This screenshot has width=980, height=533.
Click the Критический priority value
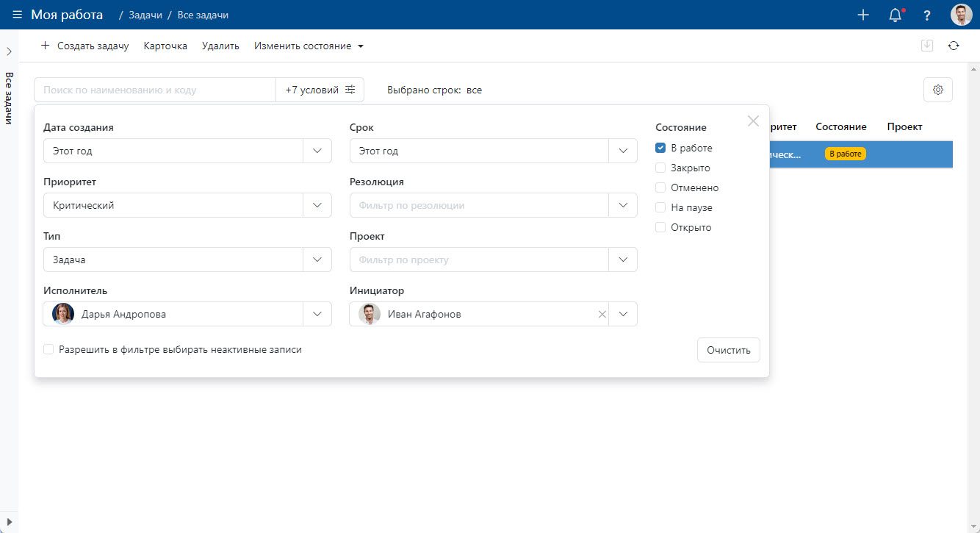(84, 205)
